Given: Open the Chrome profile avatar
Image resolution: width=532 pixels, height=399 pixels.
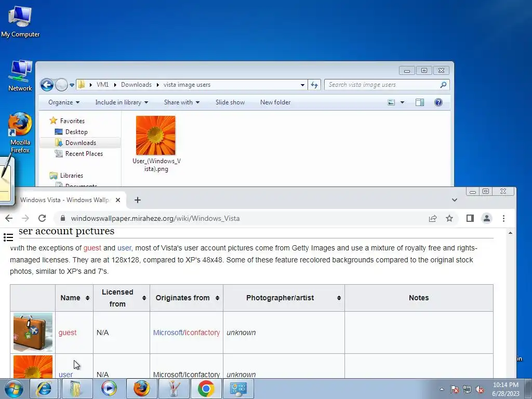Looking at the screenshot, I should pyautogui.click(x=486, y=218).
